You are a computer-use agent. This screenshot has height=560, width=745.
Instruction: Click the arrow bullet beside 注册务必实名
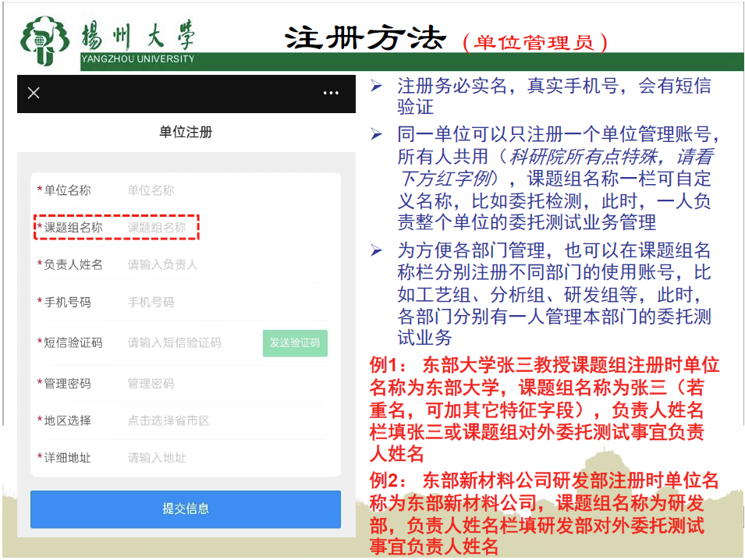point(377,86)
